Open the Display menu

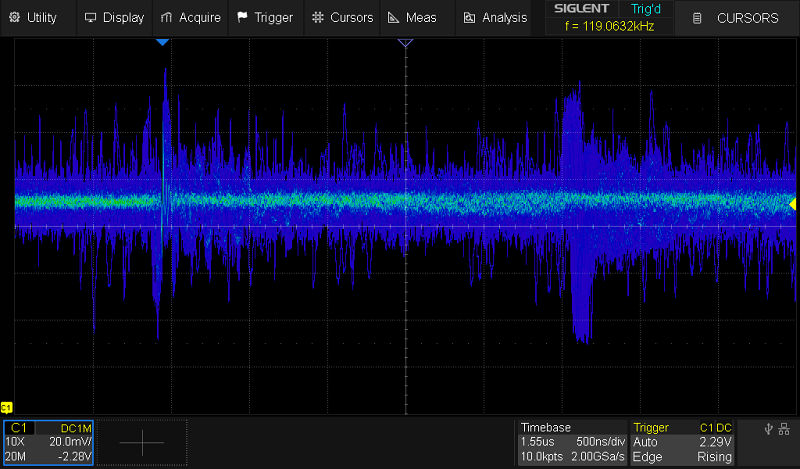(x=114, y=17)
